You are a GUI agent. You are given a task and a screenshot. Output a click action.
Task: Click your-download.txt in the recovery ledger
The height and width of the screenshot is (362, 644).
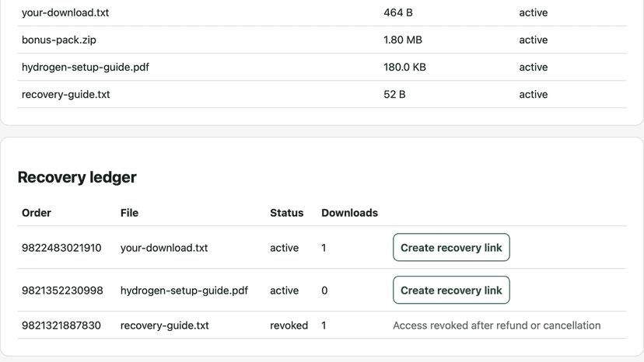164,248
